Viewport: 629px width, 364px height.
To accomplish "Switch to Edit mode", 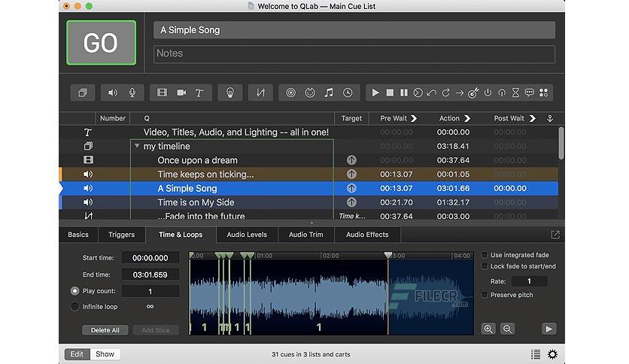I will (77, 354).
